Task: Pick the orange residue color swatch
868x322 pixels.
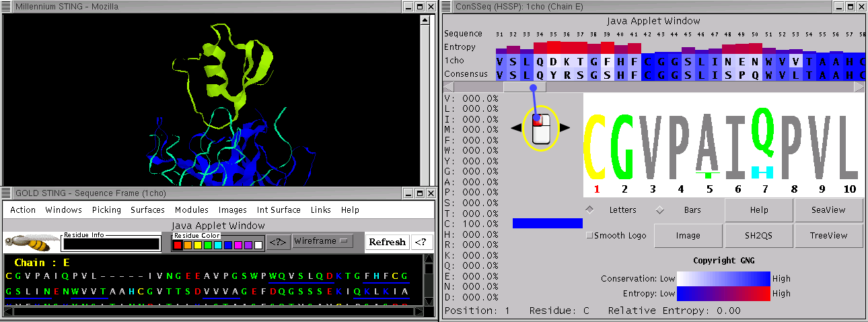Action: tap(188, 245)
